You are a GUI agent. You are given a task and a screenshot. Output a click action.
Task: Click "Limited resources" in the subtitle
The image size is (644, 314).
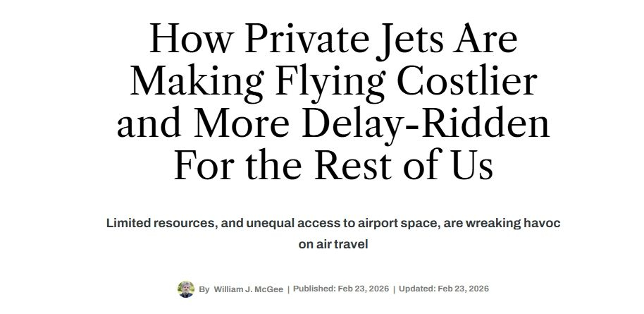161,223
